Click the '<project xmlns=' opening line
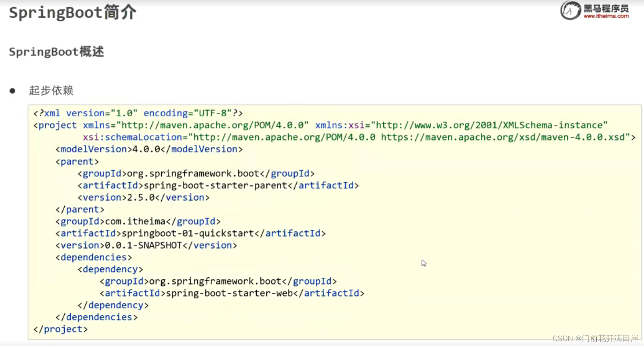This screenshot has width=644, height=346. coord(321,125)
